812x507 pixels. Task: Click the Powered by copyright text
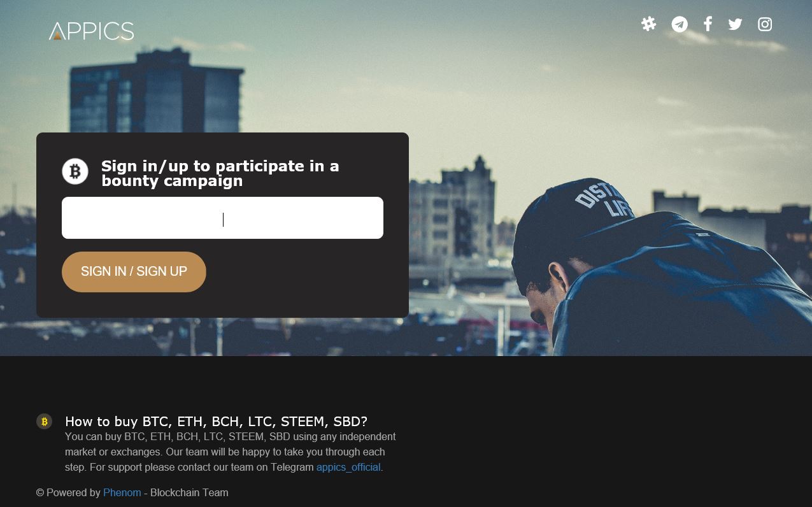coord(68,492)
